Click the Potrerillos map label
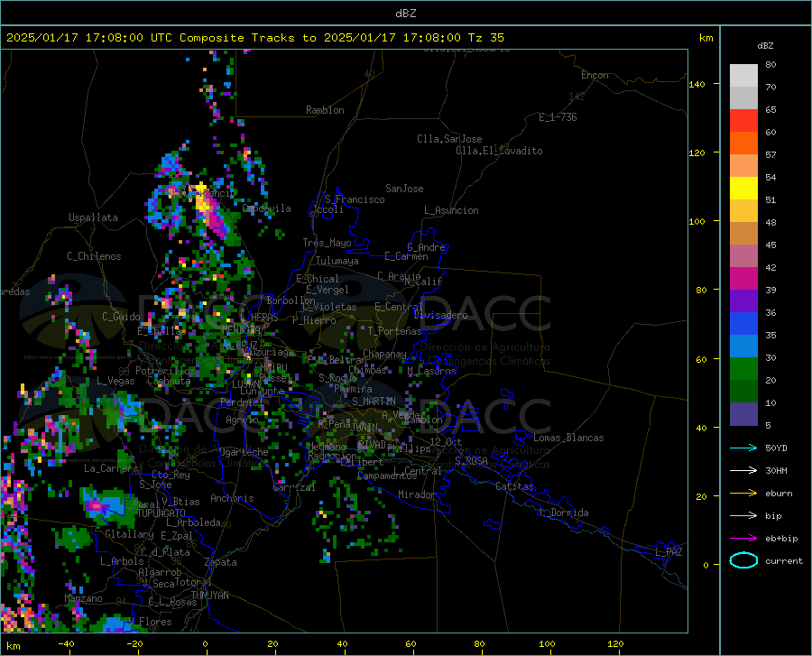 pyautogui.click(x=165, y=371)
